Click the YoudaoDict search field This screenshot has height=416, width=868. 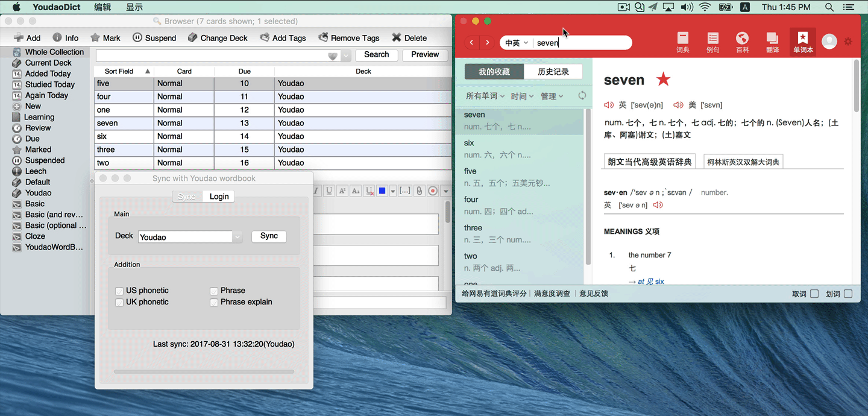(x=582, y=43)
